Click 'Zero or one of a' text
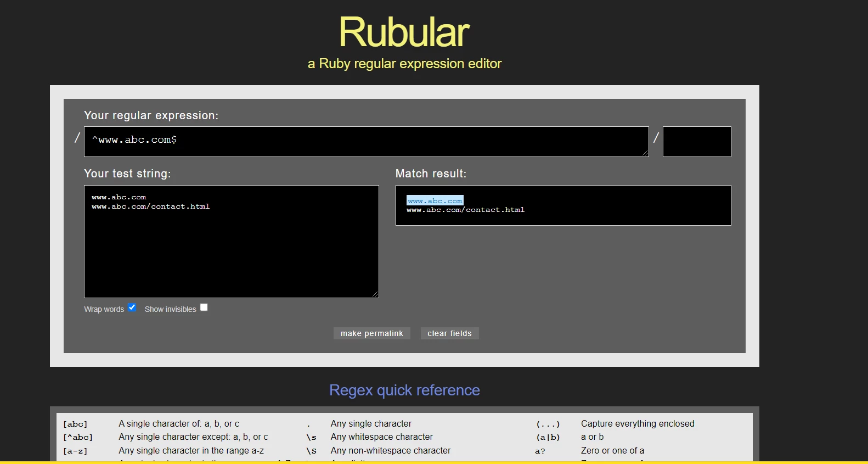868x464 pixels. pyautogui.click(x=613, y=451)
